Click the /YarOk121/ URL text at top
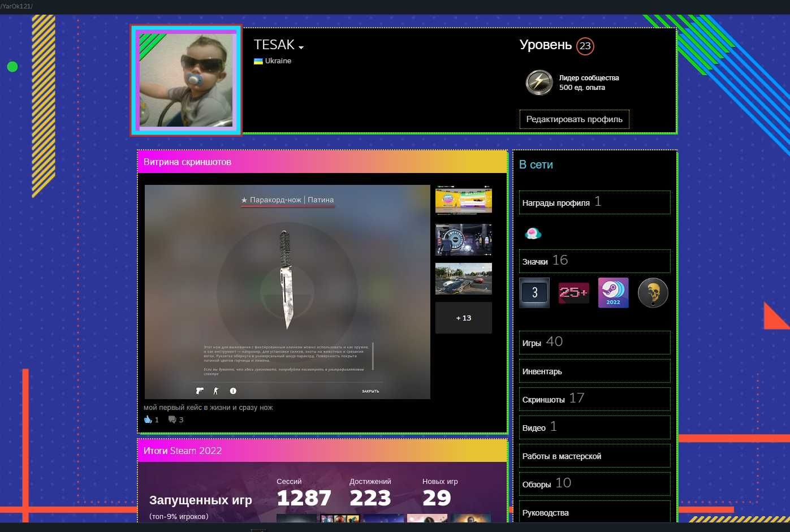This screenshot has width=790, height=532. click(16, 6)
